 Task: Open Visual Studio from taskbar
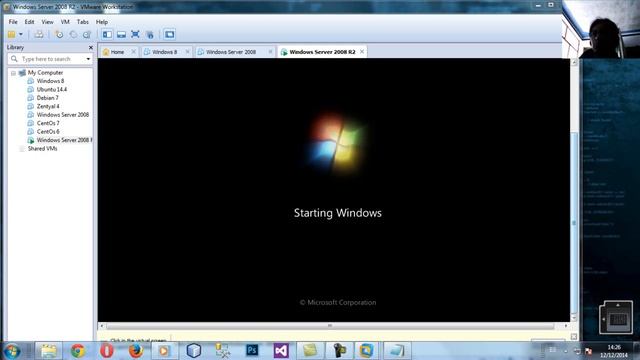coord(281,351)
